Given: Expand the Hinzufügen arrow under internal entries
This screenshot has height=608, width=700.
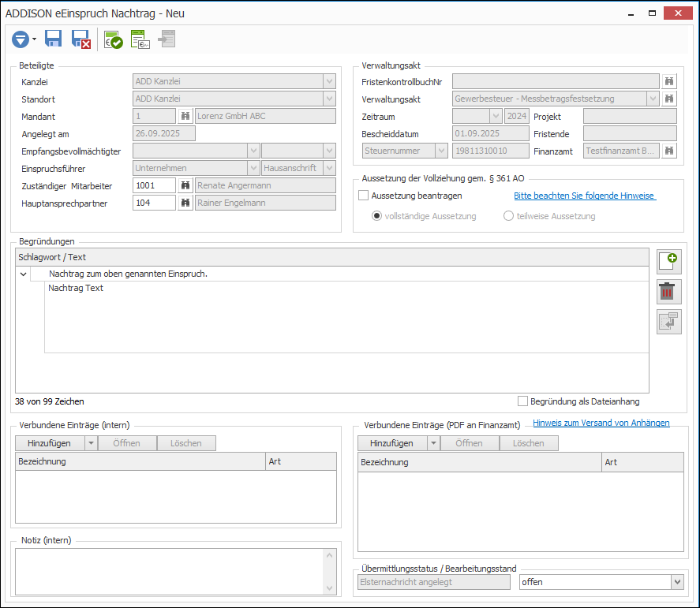Looking at the screenshot, I should click(x=91, y=443).
